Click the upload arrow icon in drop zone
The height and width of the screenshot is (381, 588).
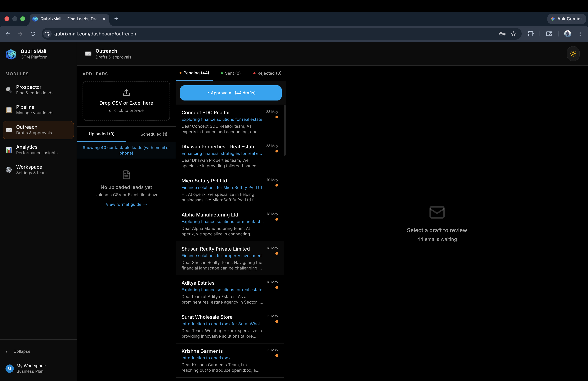(x=126, y=92)
